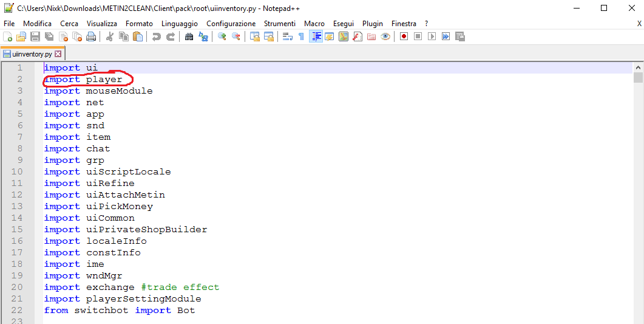Image resolution: width=644 pixels, height=324 pixels.
Task: Open the Macro menu
Action: (314, 24)
